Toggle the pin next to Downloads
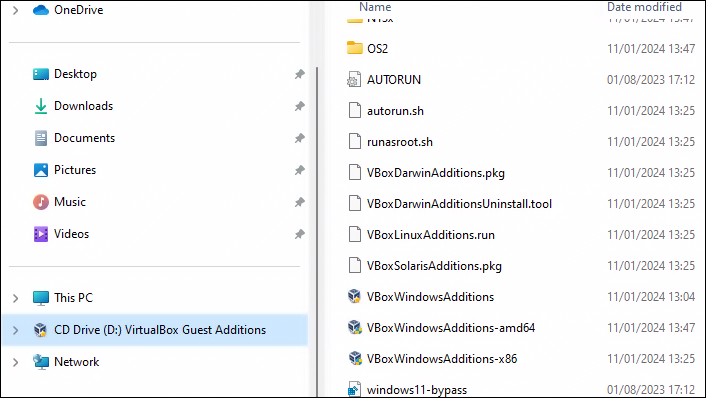Viewport: 706px width, 398px height. (x=299, y=106)
